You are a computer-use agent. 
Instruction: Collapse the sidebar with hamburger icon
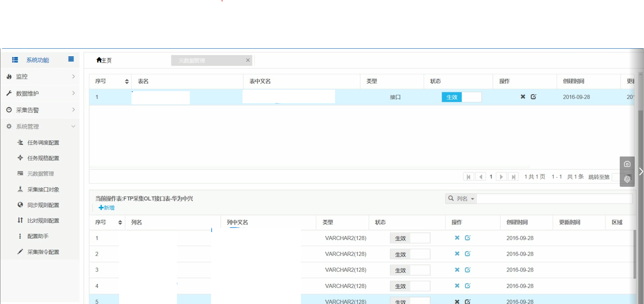point(71,59)
